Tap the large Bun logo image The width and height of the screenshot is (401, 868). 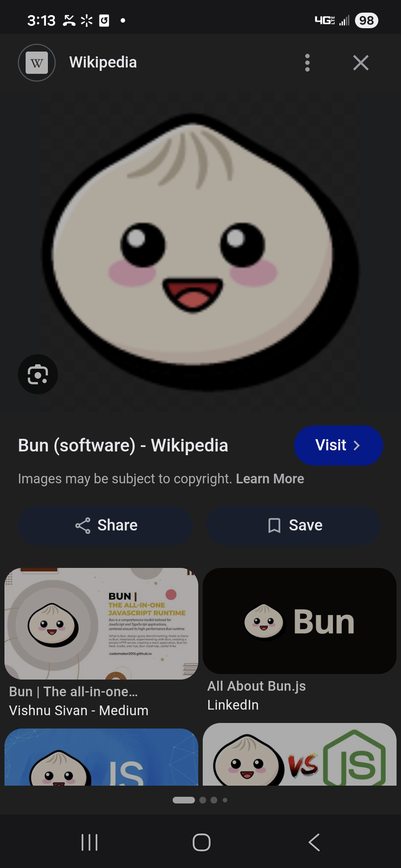point(200,252)
